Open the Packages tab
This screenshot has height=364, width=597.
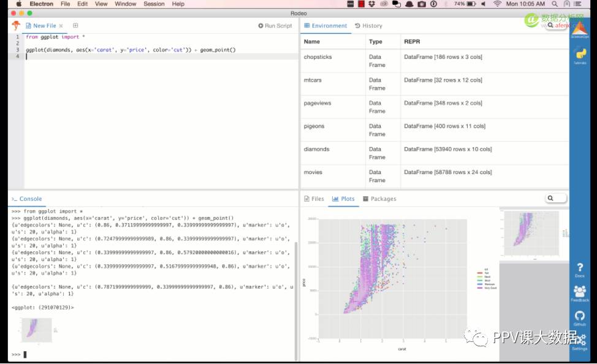click(379, 199)
